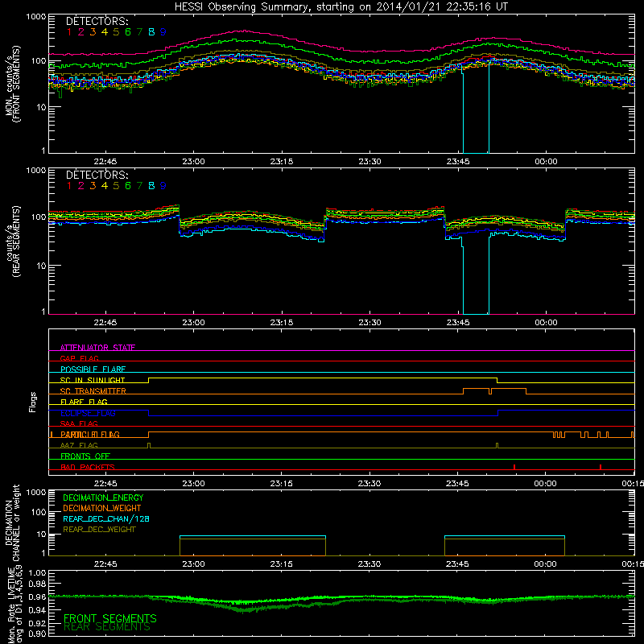
Task: Click FRONT SEGMENTS legend in livetime panel
Action: pos(110,618)
